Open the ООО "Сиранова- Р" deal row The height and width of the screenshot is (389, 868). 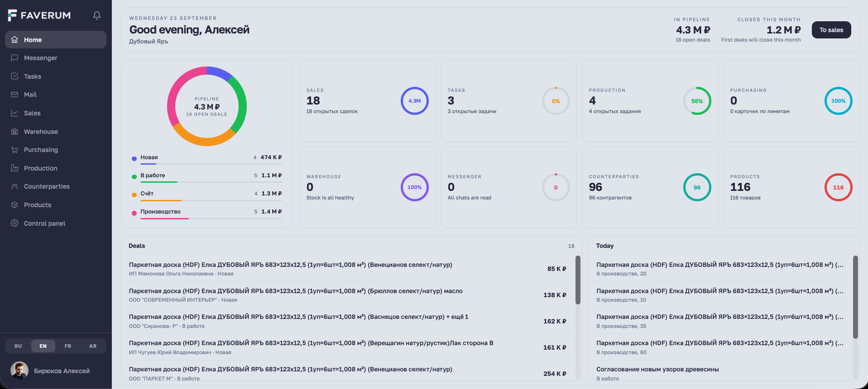[x=348, y=321]
